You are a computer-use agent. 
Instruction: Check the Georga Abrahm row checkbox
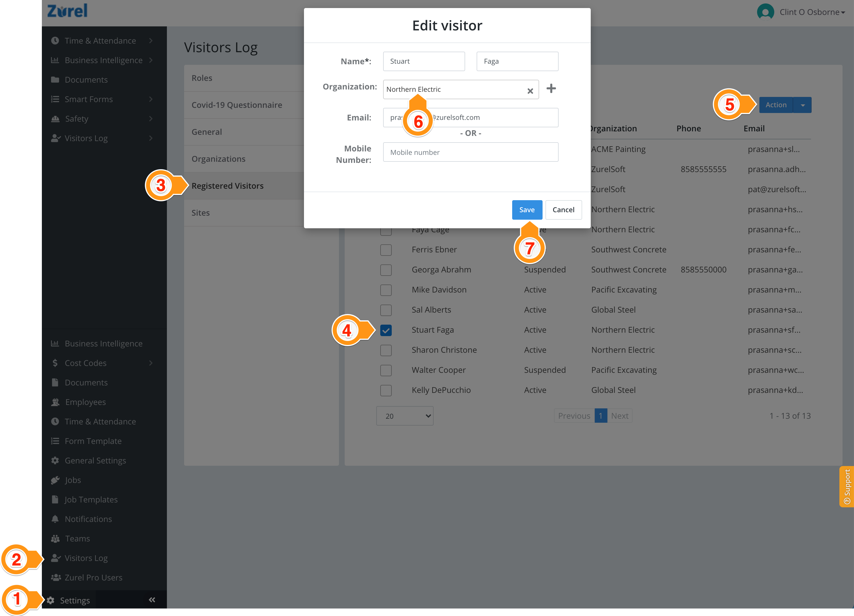click(386, 270)
